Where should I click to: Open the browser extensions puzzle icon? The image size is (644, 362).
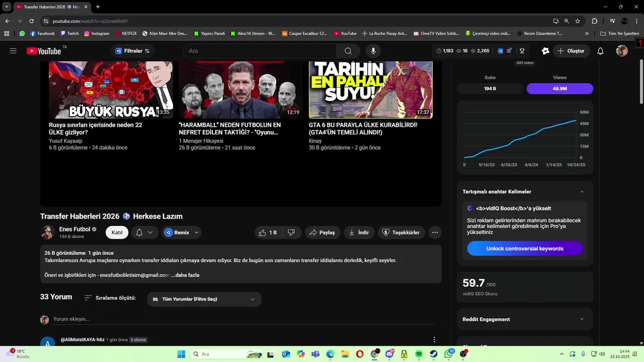pyautogui.click(x=594, y=21)
